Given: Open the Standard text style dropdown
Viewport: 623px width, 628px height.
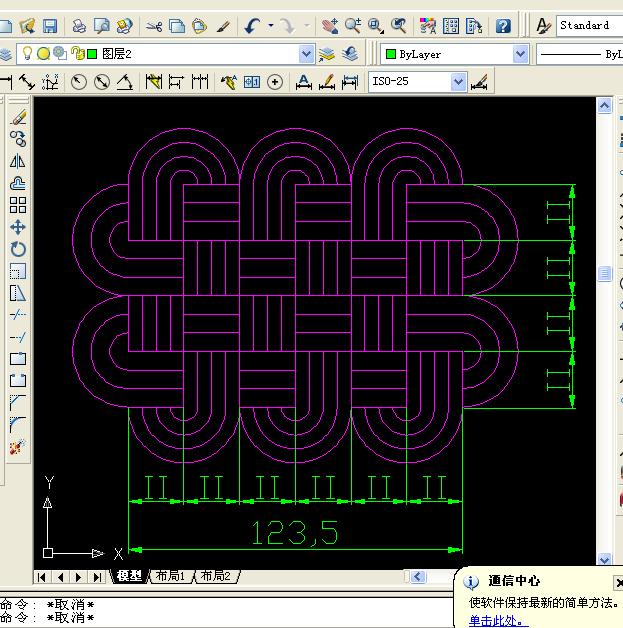Looking at the screenshot, I should pos(589,26).
